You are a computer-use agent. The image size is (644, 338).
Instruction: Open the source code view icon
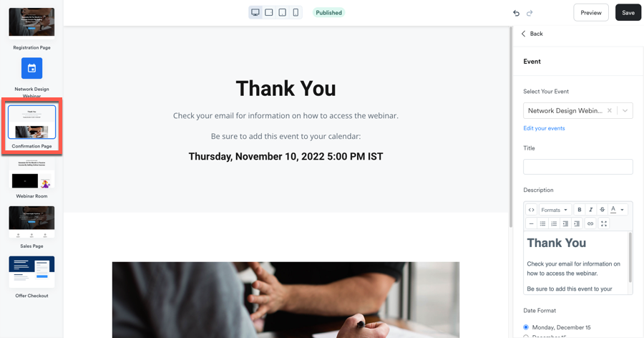coord(532,210)
